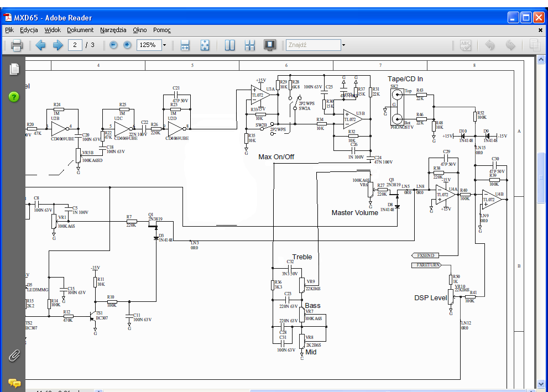Image resolution: width=548 pixels, height=392 pixels.
Task: Select Fit Page icon
Action: tap(205, 45)
